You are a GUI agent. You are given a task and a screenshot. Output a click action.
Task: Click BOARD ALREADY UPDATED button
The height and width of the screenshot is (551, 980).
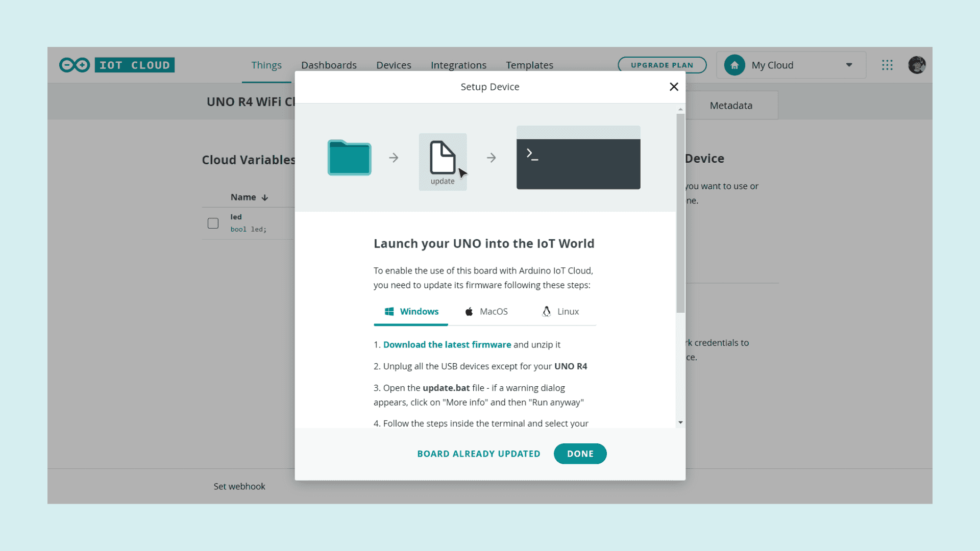478,454
